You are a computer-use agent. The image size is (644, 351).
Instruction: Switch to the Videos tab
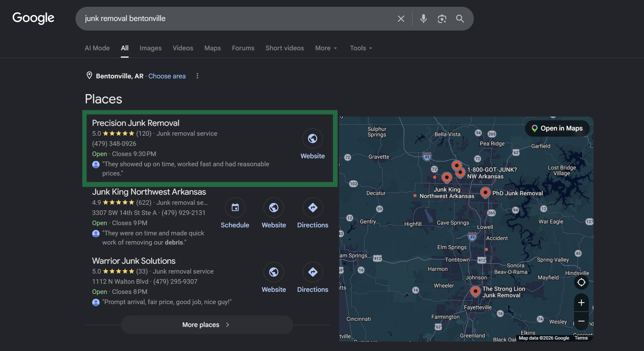(x=183, y=48)
